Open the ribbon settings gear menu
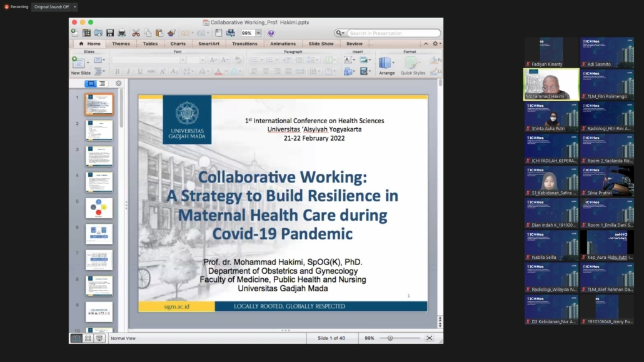The height and width of the screenshot is (362, 644). coord(436,44)
